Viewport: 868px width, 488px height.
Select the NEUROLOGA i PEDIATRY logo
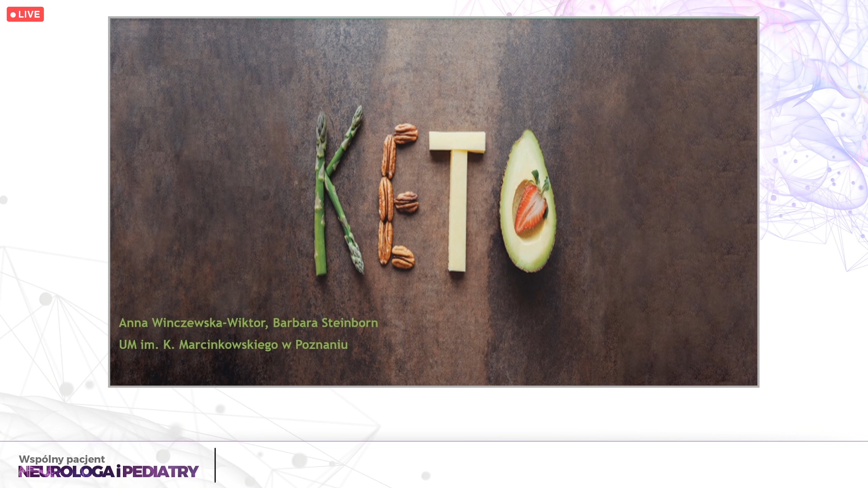[108, 471]
